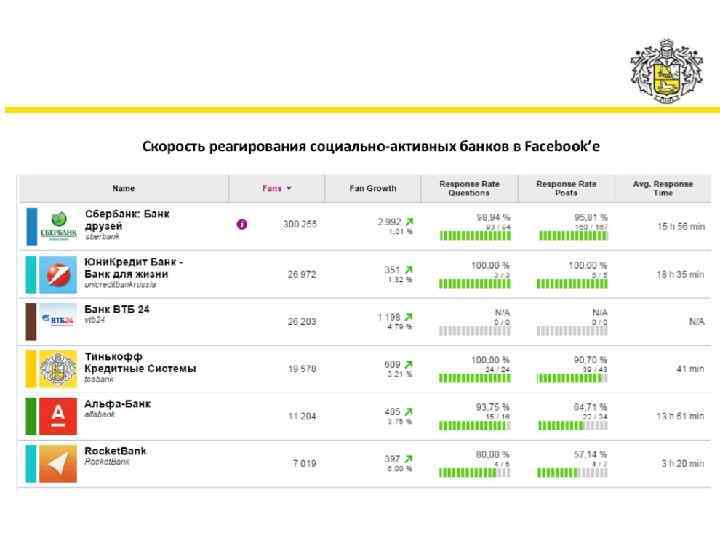Screen dimensions: 720x540
Task: Click response time '3 h 20 min' for RocketBank
Action: tap(683, 463)
